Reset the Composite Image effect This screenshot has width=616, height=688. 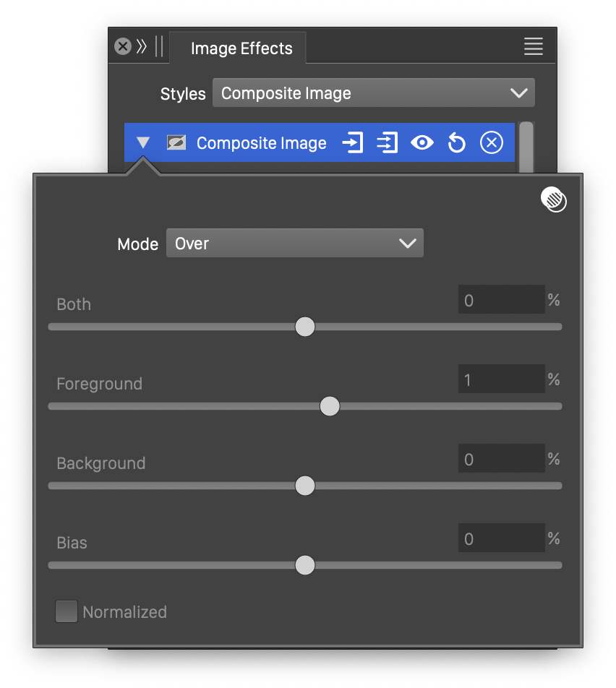(x=456, y=143)
